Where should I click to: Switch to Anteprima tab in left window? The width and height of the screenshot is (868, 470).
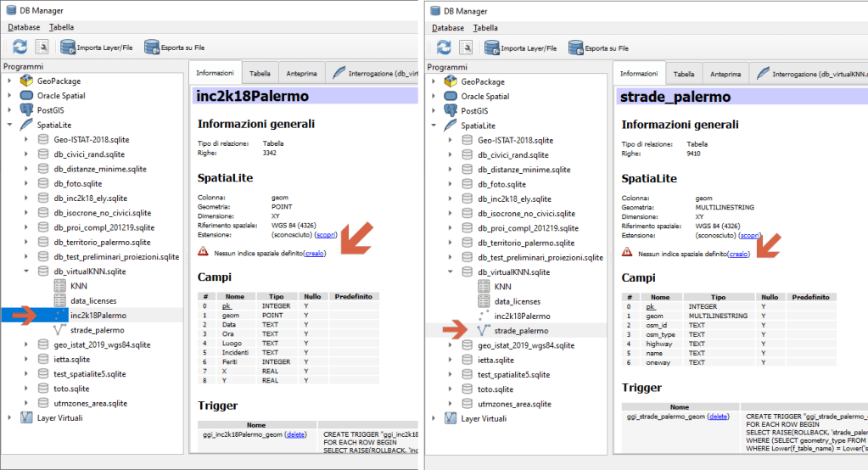[x=301, y=74]
